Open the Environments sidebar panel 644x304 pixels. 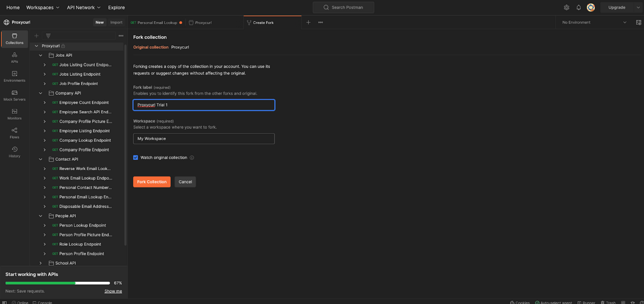(14, 77)
